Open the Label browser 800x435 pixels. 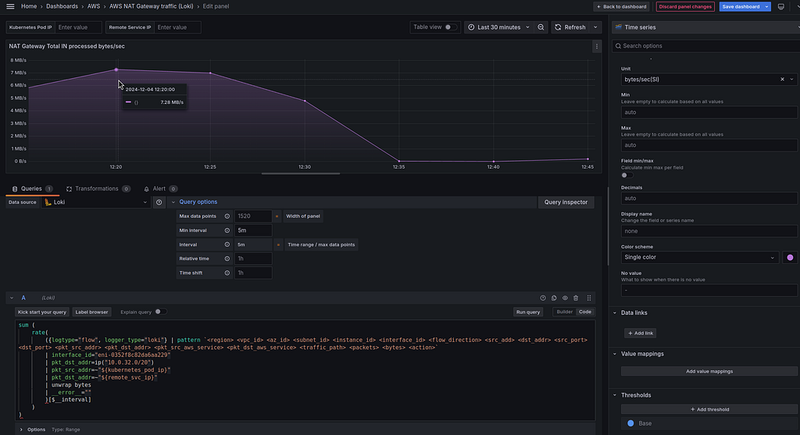click(92, 312)
